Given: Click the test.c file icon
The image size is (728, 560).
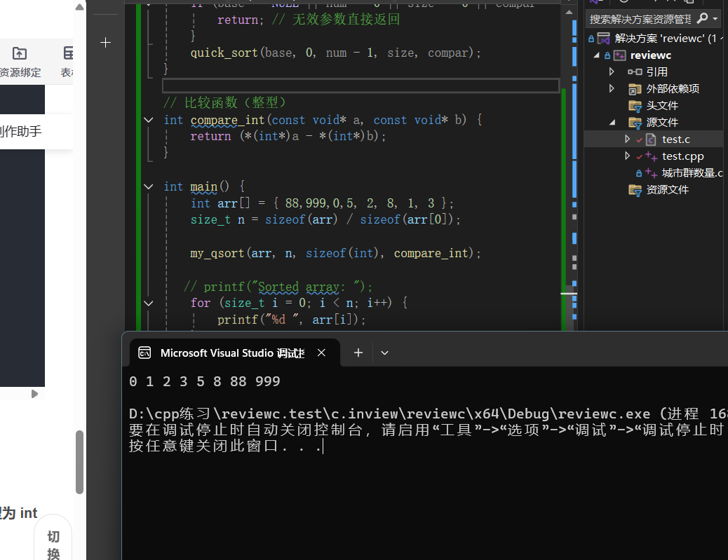Looking at the screenshot, I should pos(651,139).
